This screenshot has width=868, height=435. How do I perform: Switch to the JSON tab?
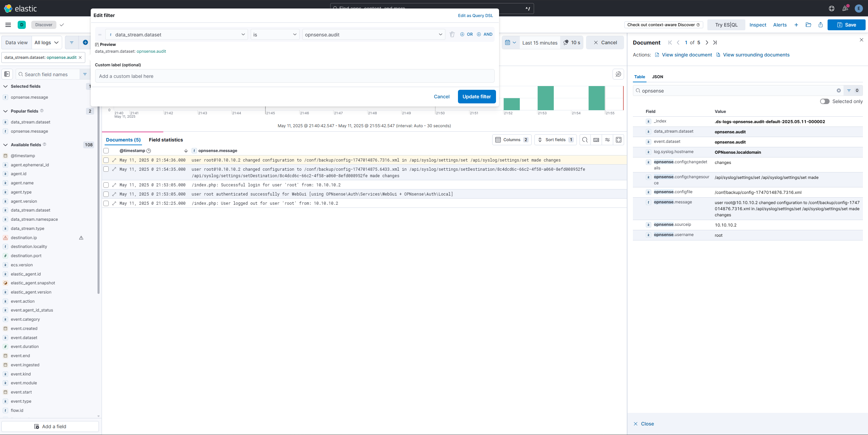coord(657,77)
